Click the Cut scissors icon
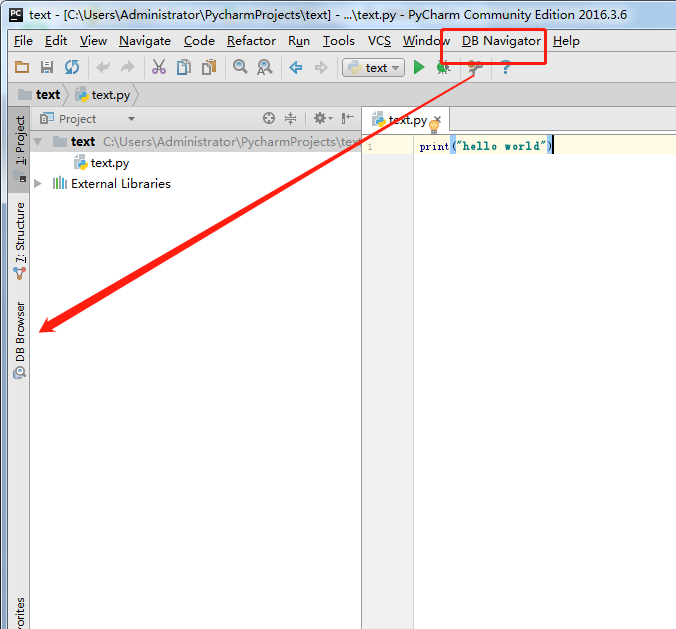Screen dimensions: 676x629 click(x=159, y=67)
